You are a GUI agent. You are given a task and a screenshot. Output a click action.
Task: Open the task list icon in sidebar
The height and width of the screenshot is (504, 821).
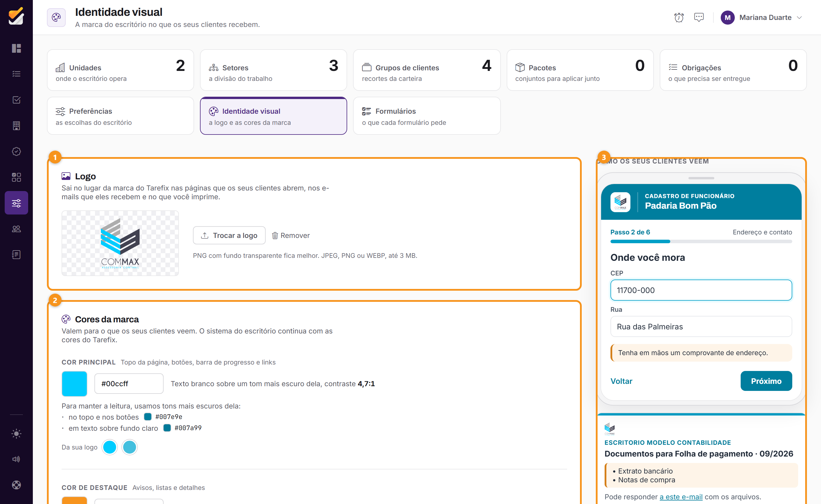16,74
